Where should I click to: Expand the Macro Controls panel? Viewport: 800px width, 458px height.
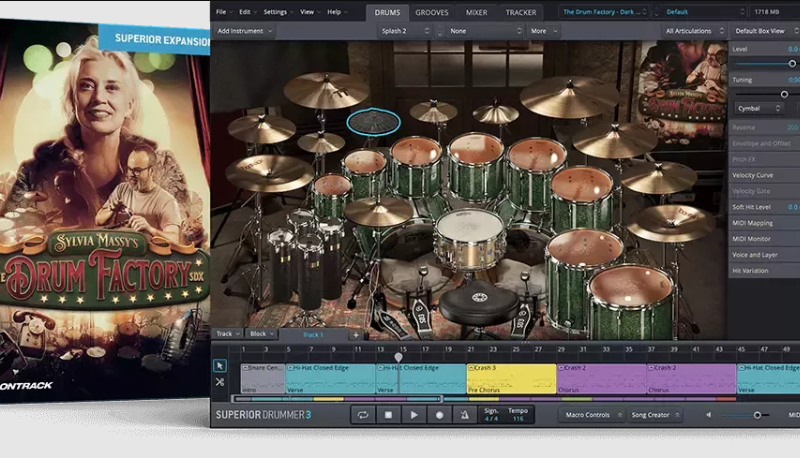point(593,415)
